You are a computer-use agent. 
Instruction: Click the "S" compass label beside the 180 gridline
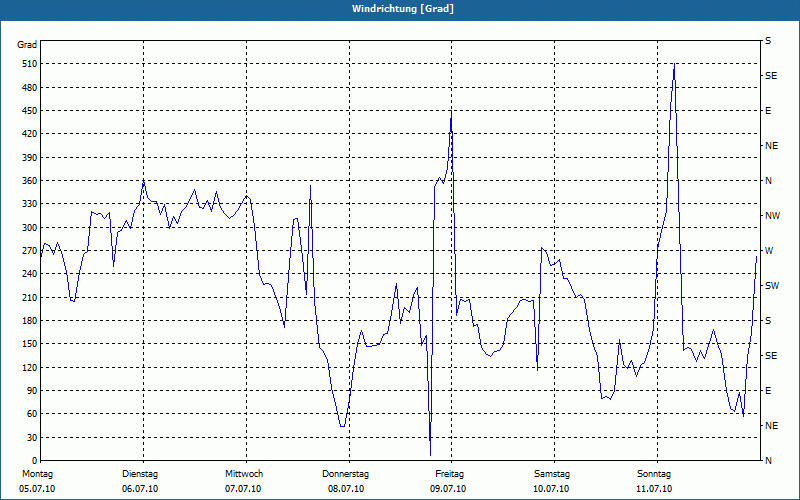(x=768, y=321)
